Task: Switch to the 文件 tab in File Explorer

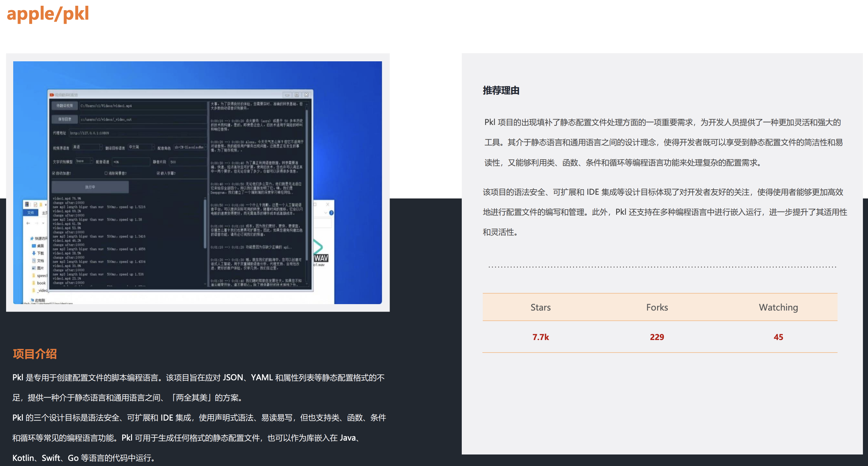Action: point(31,213)
